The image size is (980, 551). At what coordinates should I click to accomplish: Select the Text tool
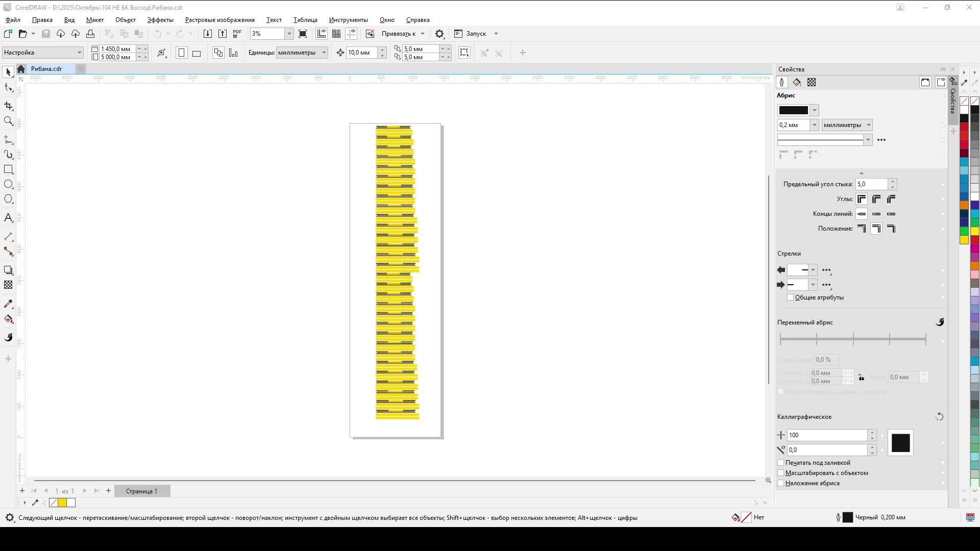click(x=8, y=218)
